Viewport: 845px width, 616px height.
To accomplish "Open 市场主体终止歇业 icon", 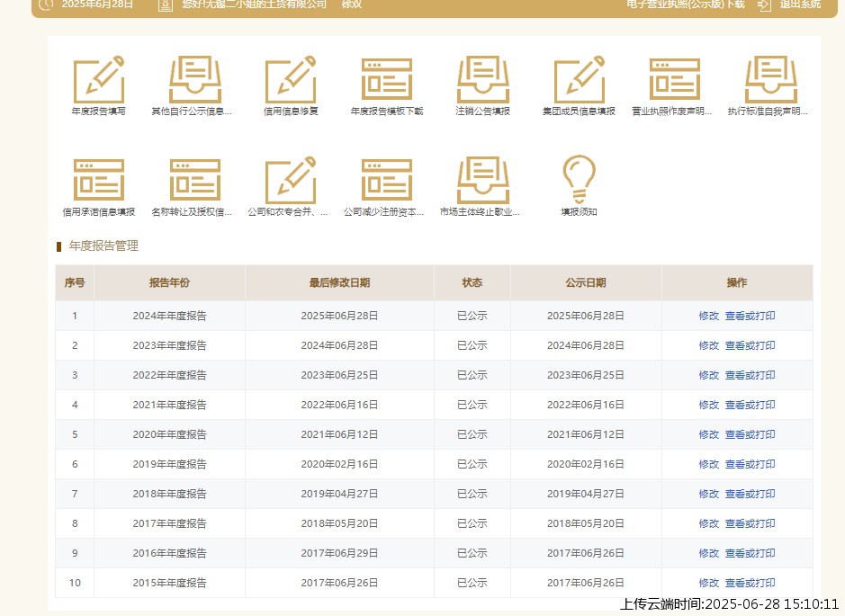I will click(x=483, y=180).
